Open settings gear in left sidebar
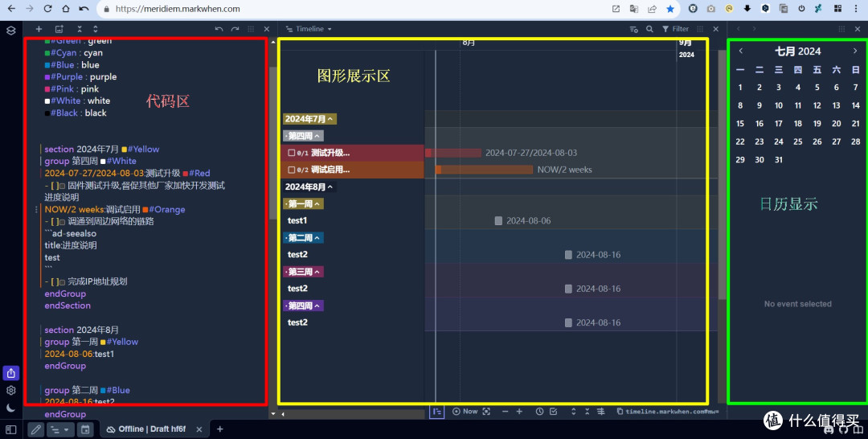 (x=11, y=390)
